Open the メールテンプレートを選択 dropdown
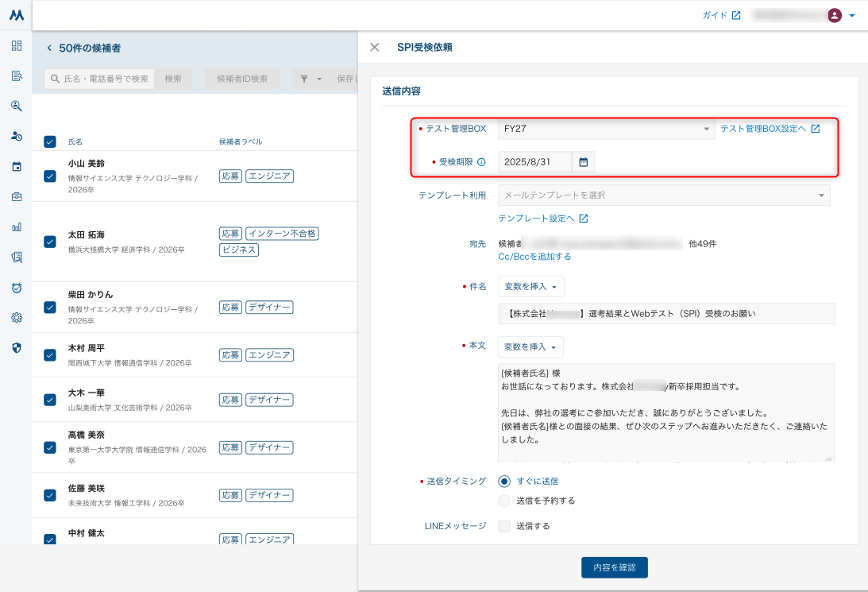This screenshot has width=868, height=592. 664,195
